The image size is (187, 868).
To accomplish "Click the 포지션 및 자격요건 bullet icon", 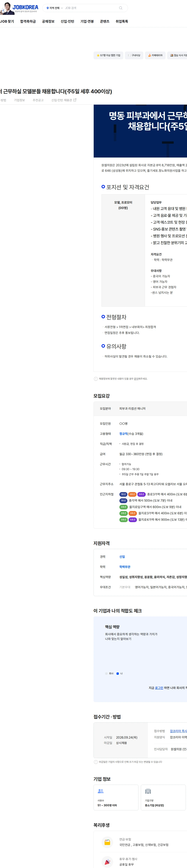I will pyautogui.click(x=103, y=186).
